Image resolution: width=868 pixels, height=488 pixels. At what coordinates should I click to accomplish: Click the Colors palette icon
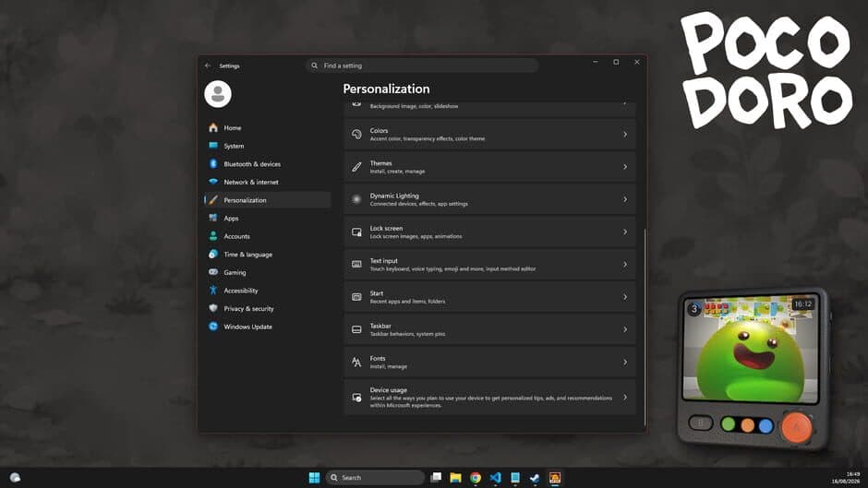pos(356,135)
